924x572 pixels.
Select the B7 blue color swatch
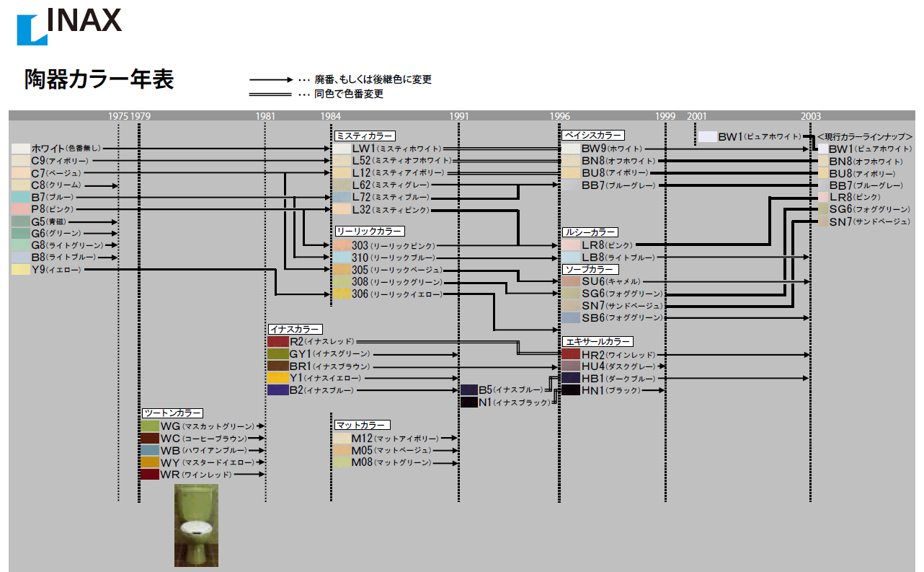[20, 197]
